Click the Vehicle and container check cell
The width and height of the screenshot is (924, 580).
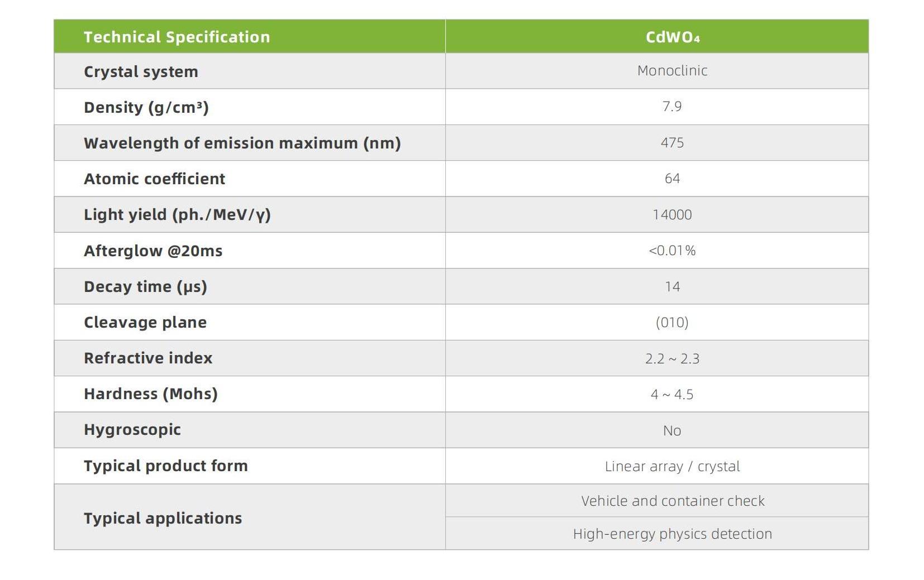click(672, 501)
